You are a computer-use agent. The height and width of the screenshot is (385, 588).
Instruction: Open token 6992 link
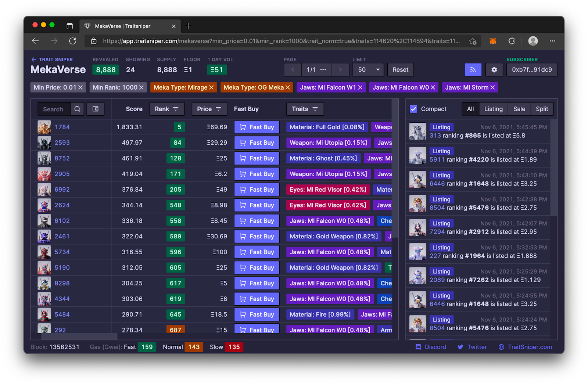coord(62,190)
